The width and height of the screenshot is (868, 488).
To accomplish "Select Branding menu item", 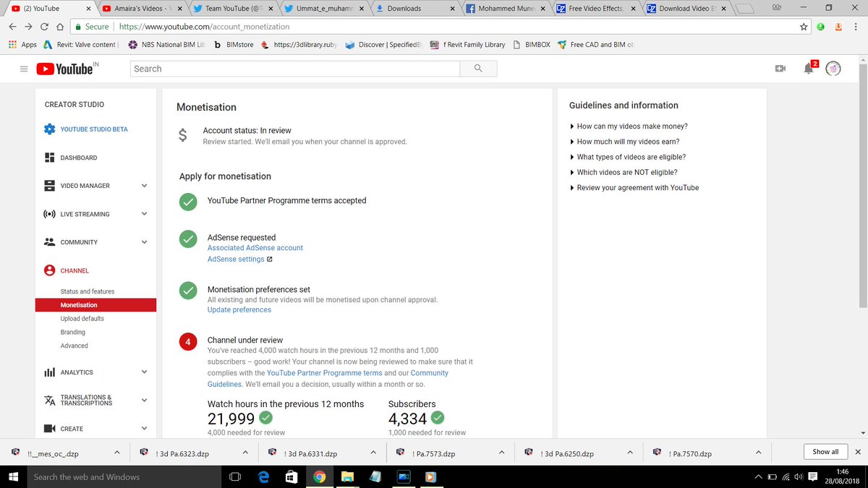I will (73, 333).
